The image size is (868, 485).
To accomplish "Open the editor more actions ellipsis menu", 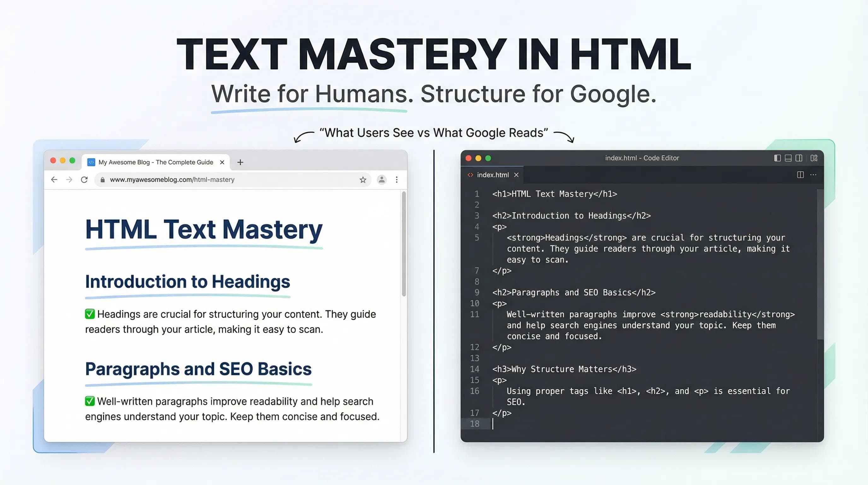I will point(813,175).
